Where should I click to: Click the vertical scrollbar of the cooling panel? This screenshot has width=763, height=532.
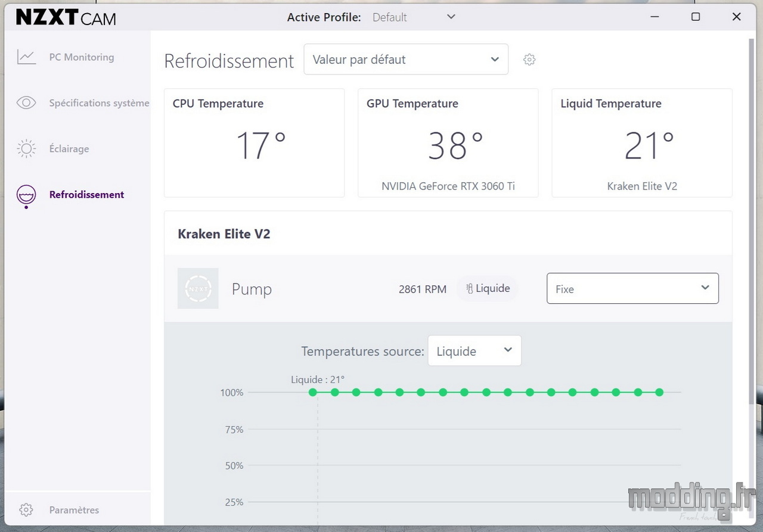click(x=752, y=220)
